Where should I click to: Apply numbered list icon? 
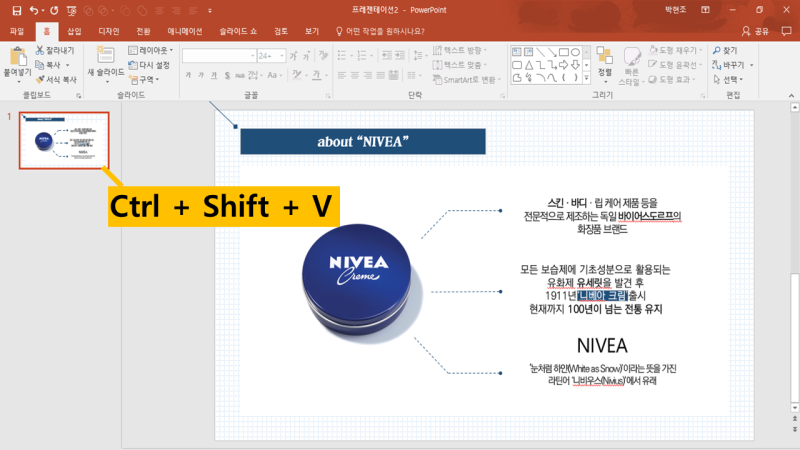[x=362, y=56]
